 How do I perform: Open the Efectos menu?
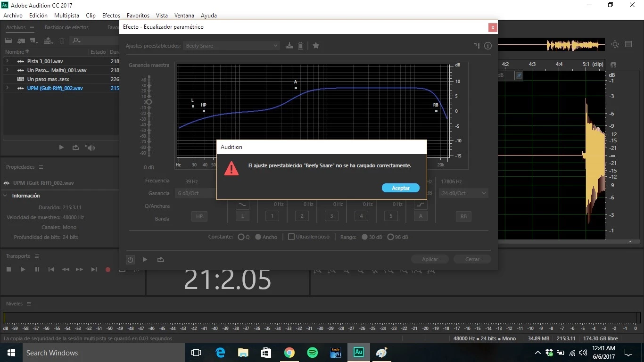111,16
